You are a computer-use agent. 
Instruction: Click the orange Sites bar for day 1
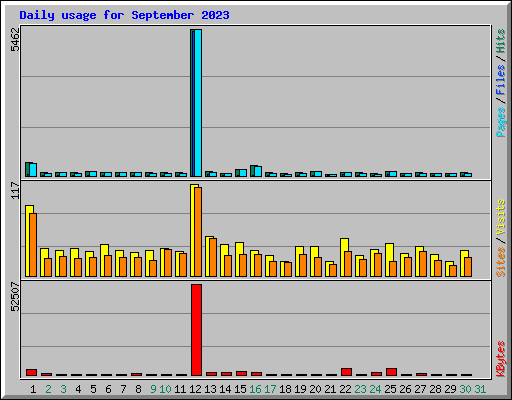[33, 245]
